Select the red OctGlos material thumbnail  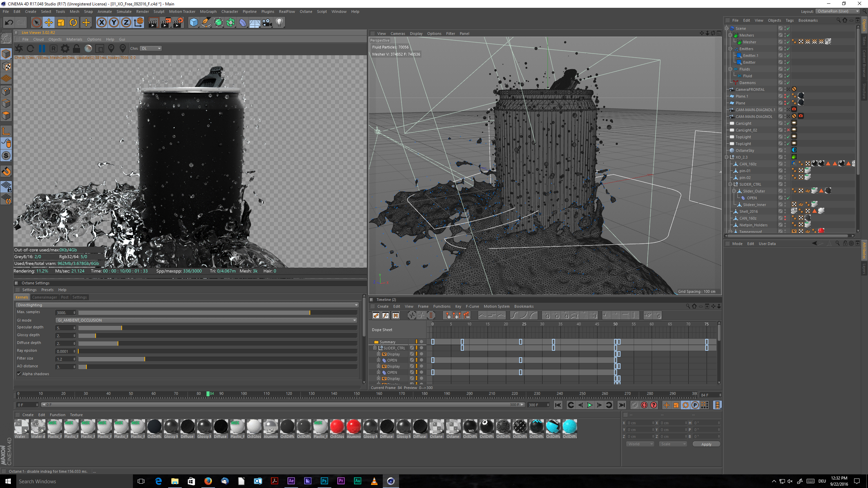tap(337, 427)
